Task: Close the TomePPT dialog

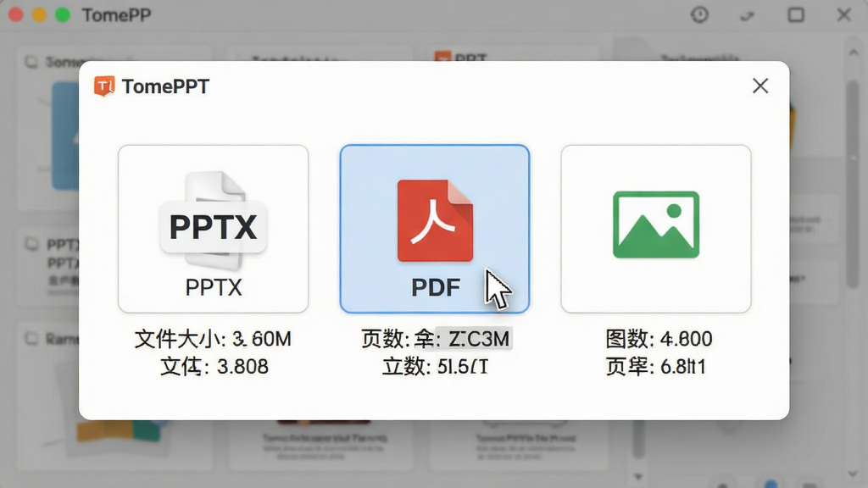Action: 760,86
